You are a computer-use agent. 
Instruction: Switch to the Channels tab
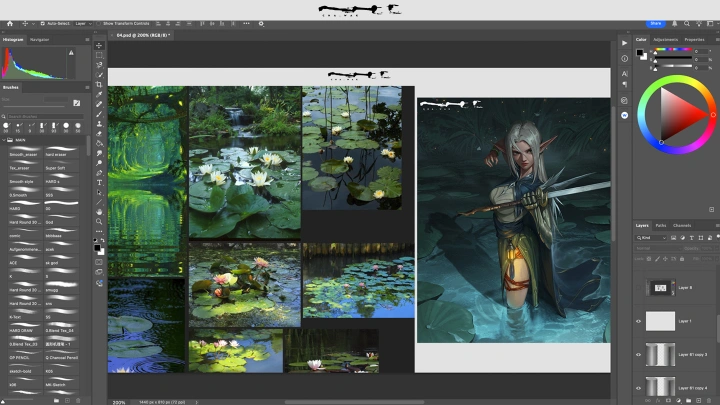pos(682,225)
